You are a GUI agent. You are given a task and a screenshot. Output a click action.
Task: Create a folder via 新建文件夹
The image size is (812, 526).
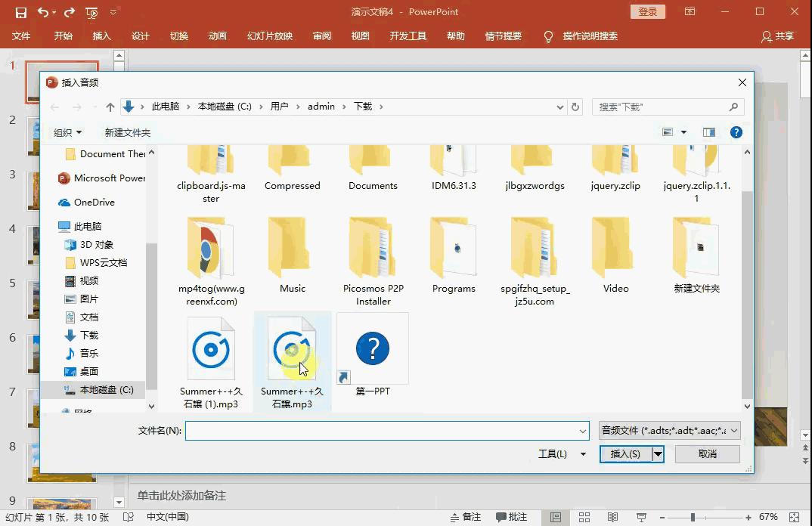coord(127,132)
